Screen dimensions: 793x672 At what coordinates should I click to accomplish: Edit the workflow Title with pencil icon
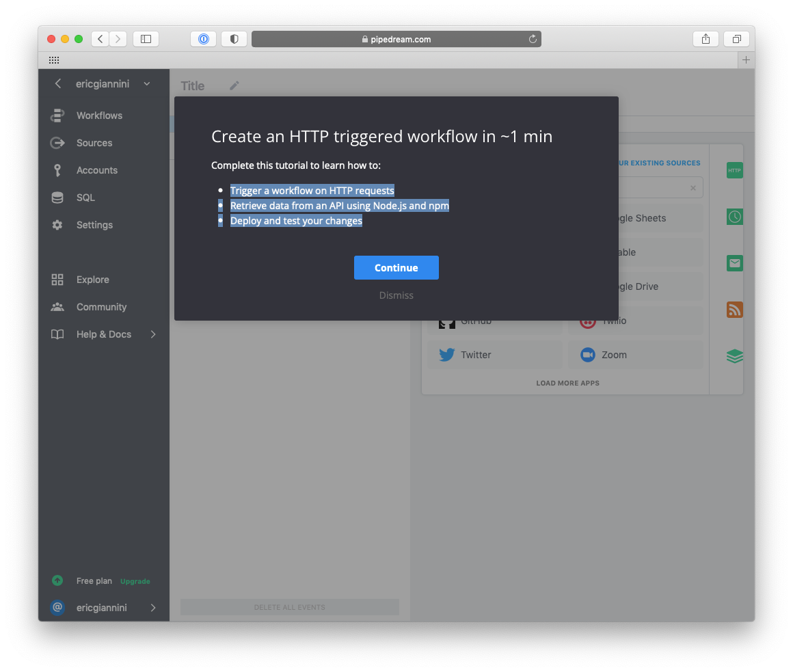point(234,85)
